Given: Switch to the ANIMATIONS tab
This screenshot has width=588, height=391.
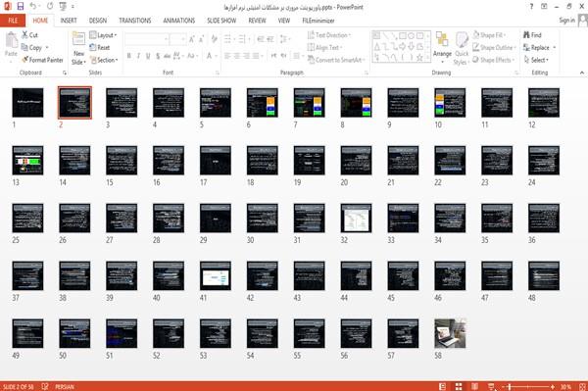Looking at the screenshot, I should click(179, 21).
